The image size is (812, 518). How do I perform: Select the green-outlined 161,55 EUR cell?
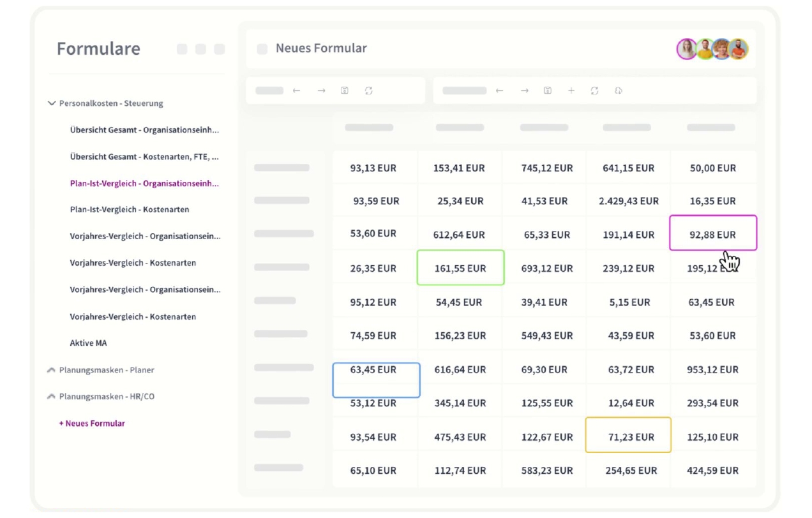[460, 268]
